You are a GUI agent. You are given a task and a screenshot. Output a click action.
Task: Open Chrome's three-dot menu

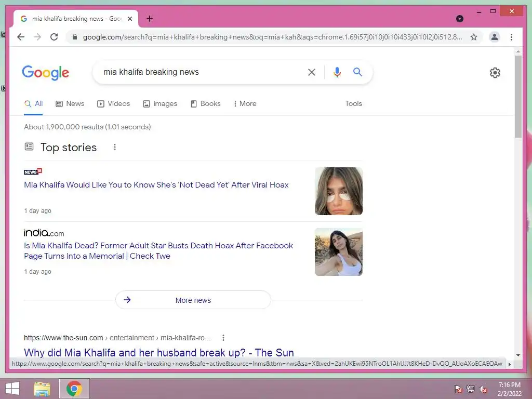coord(511,37)
